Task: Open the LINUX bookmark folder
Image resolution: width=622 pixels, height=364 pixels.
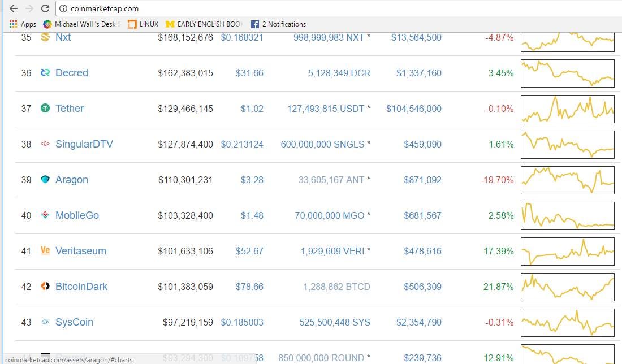Action: 143,24
